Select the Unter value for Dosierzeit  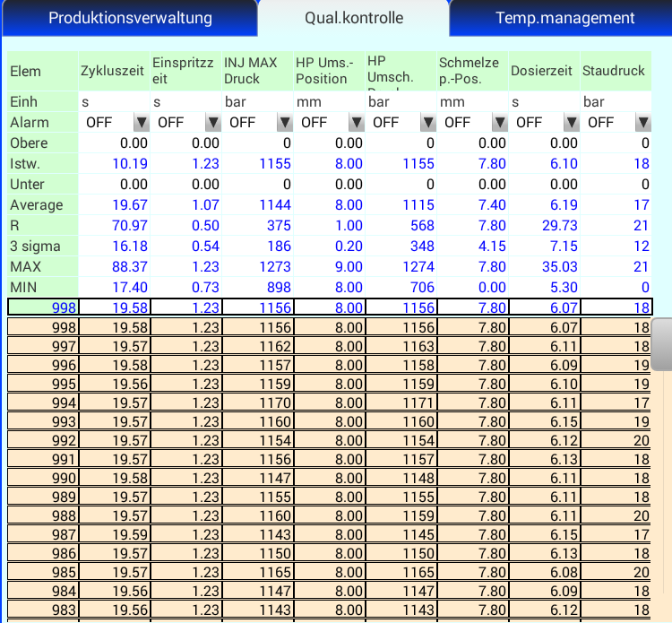[x=545, y=185]
